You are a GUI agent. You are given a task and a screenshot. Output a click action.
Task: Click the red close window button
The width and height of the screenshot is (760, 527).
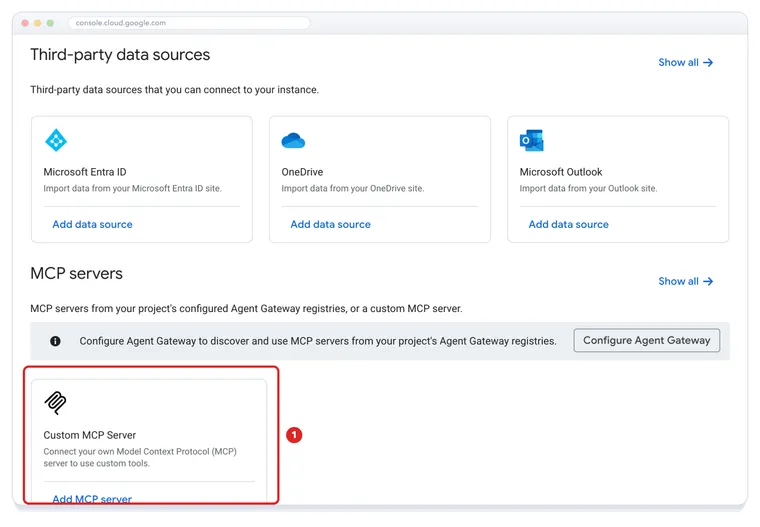pyautogui.click(x=25, y=23)
